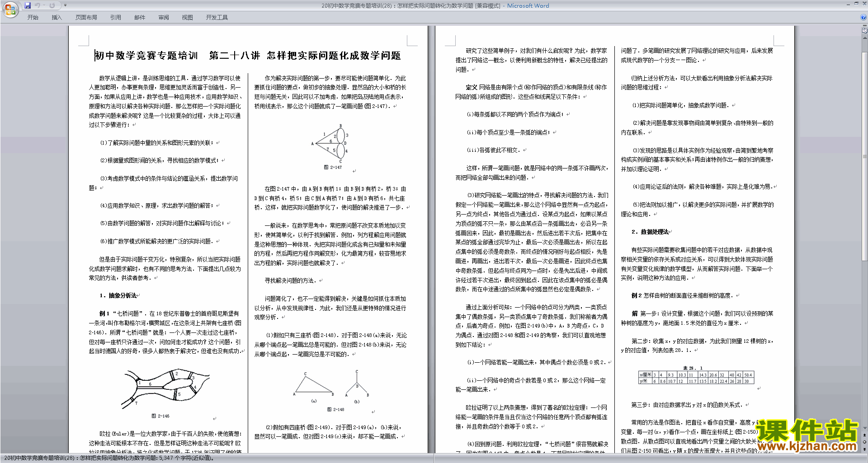The height and width of the screenshot is (463, 868).
Task: Select the triangle diagrams figure 2-148
Action: [x=332, y=387]
